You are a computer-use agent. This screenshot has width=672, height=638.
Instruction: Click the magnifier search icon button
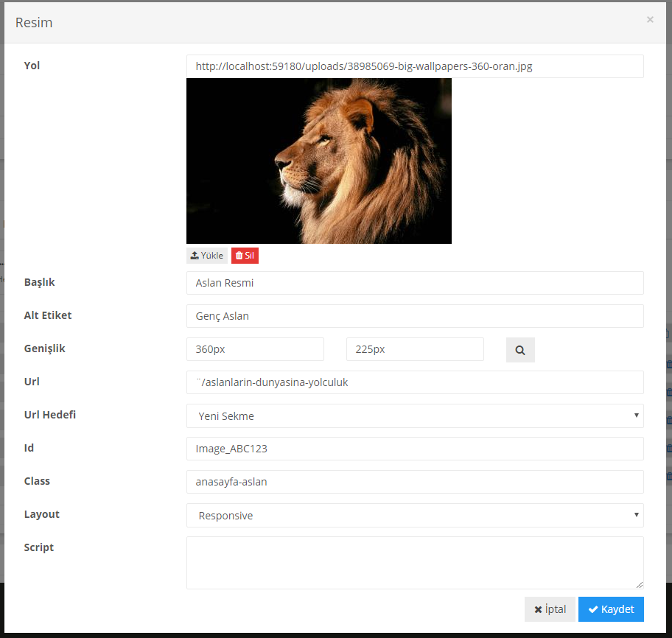[520, 350]
